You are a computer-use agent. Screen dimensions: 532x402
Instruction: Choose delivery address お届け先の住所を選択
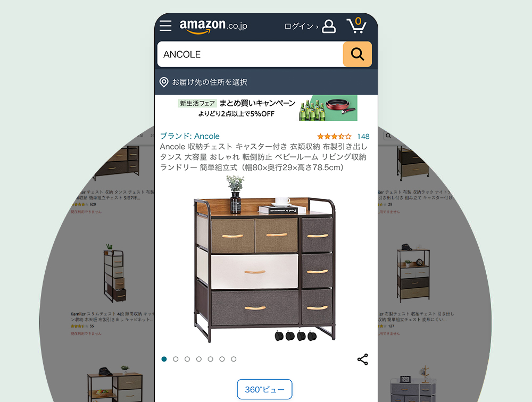point(209,82)
